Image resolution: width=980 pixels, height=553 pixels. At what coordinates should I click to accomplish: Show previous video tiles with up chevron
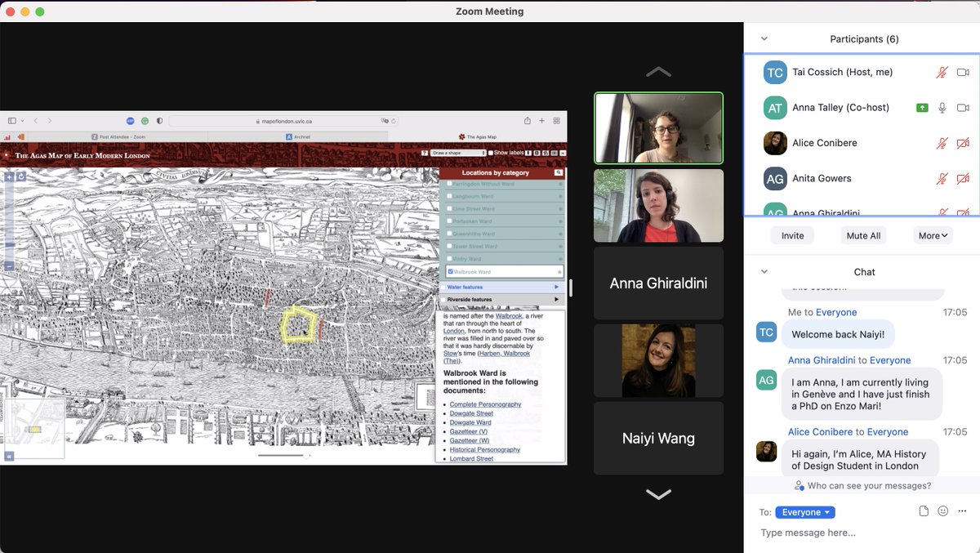pyautogui.click(x=658, y=72)
